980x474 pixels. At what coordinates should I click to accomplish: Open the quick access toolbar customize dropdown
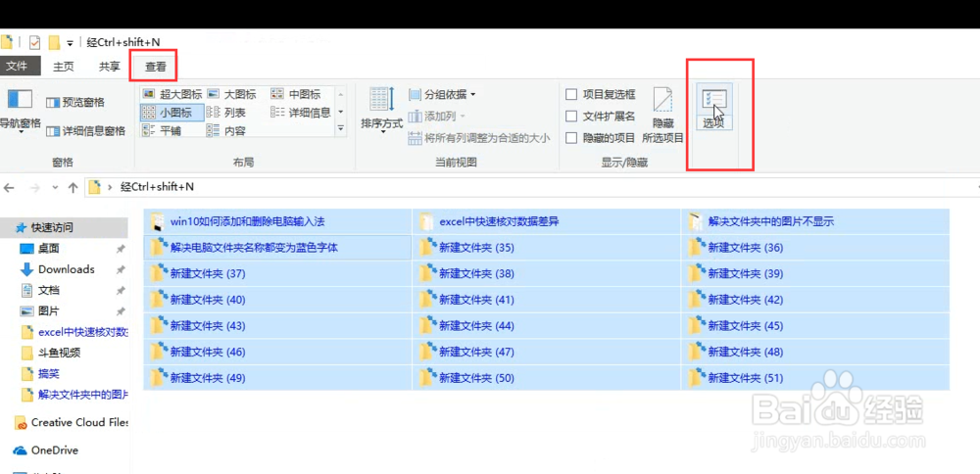tap(70, 43)
